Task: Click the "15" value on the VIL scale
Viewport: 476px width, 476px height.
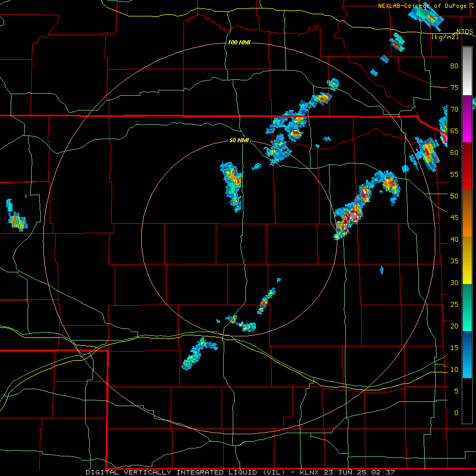Action: [x=454, y=348]
